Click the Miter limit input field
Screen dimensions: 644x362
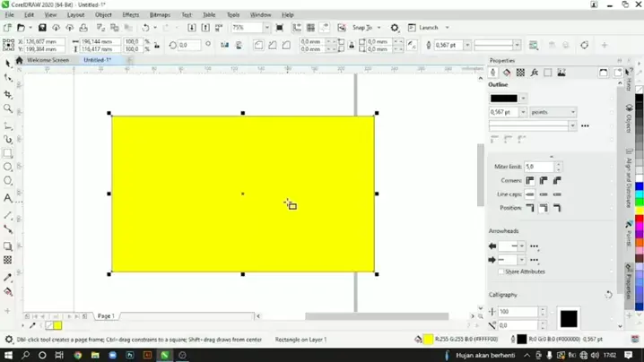(538, 167)
